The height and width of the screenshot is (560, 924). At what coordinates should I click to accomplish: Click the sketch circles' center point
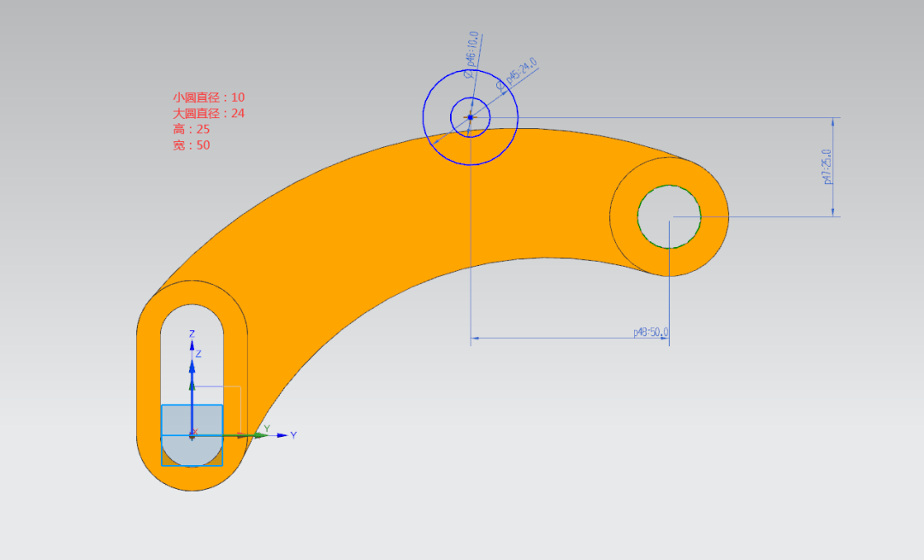[x=470, y=117]
